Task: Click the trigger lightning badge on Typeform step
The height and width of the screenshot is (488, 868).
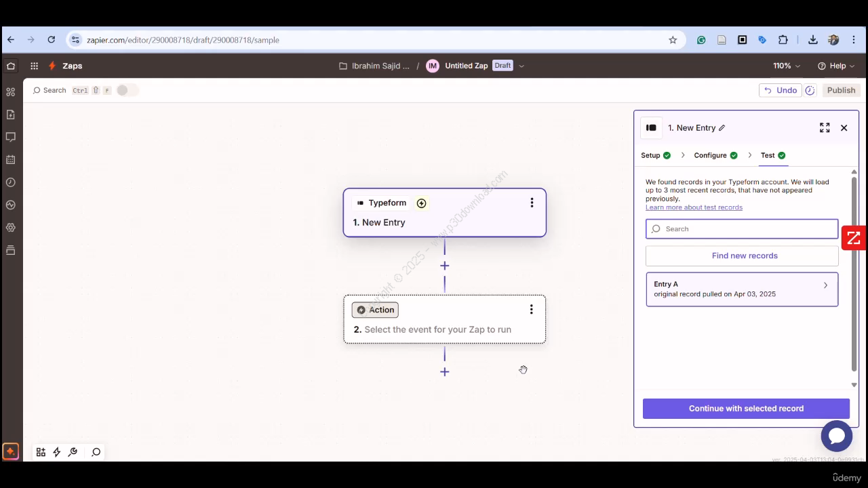Action: coord(422,203)
